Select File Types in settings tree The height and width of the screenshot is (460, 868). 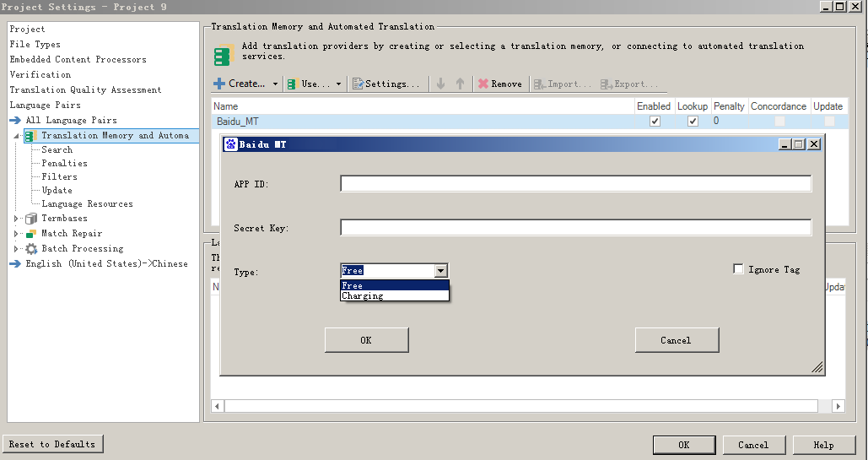(x=35, y=45)
